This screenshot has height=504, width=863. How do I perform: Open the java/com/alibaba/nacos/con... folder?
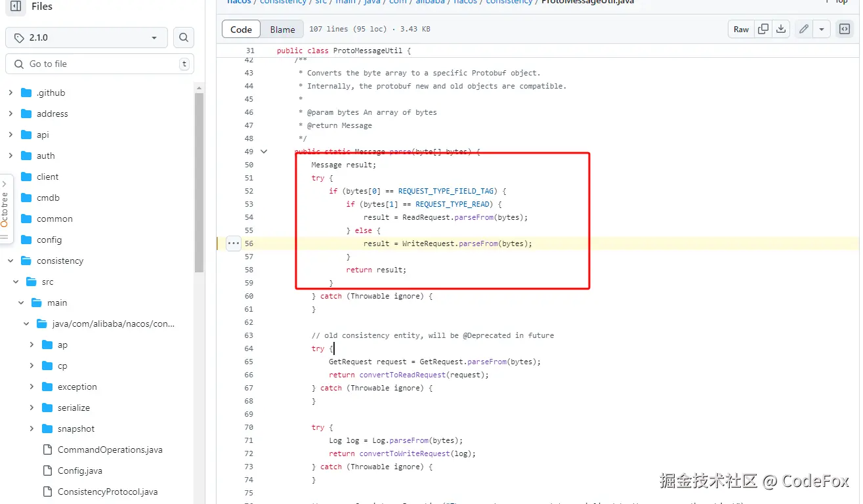pyautogui.click(x=114, y=324)
